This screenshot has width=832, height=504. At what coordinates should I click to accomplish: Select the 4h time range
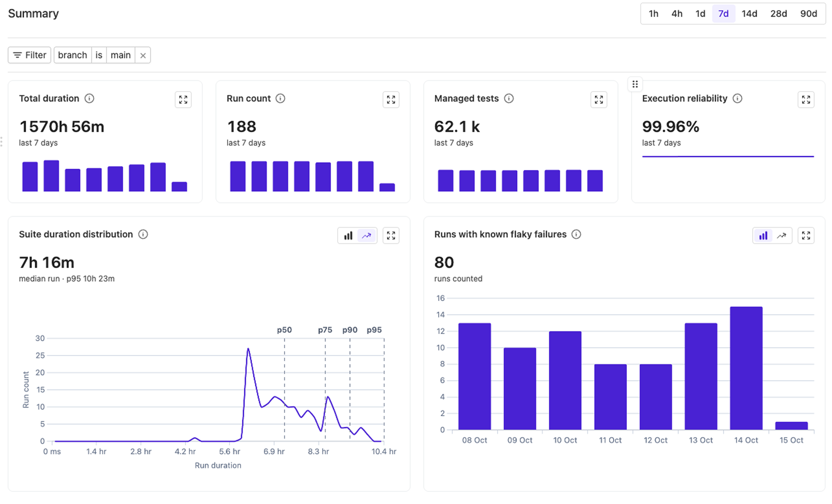click(677, 14)
